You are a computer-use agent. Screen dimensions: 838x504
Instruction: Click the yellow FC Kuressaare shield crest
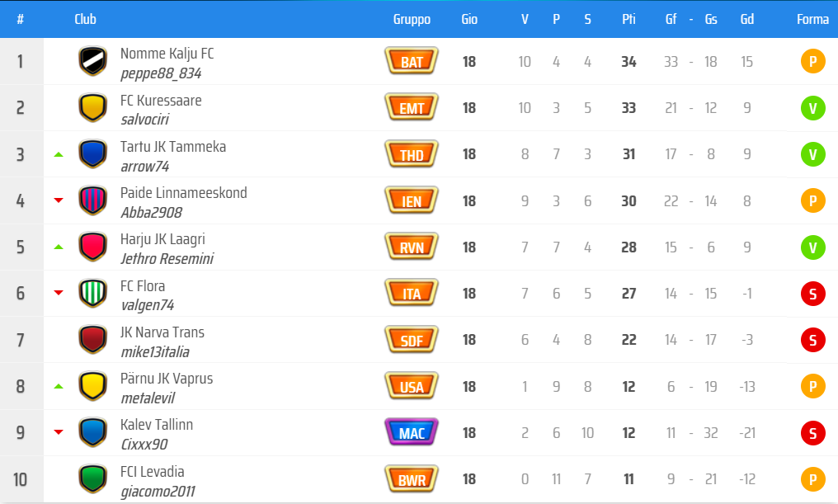(92, 107)
